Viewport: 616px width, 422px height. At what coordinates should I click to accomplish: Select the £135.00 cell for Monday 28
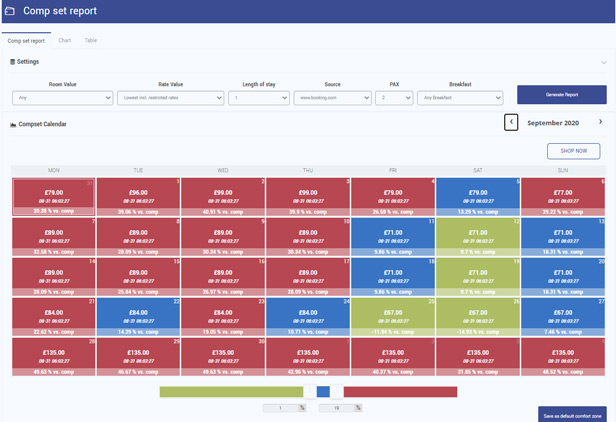(54, 355)
